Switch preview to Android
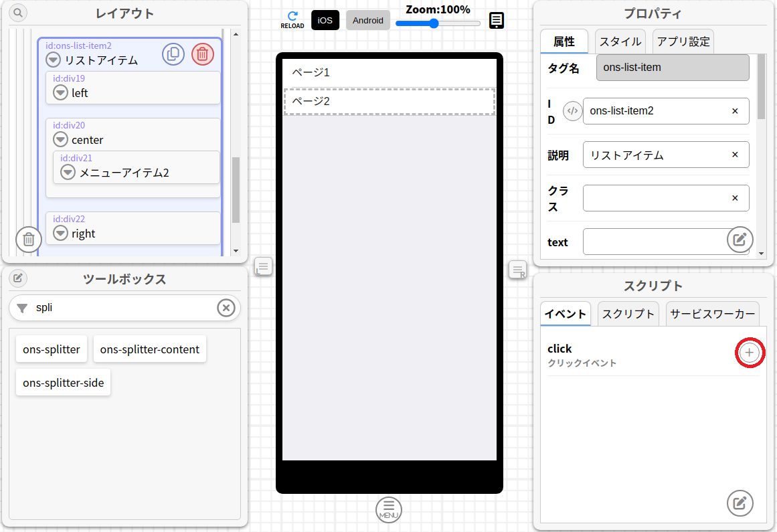 coord(368,20)
